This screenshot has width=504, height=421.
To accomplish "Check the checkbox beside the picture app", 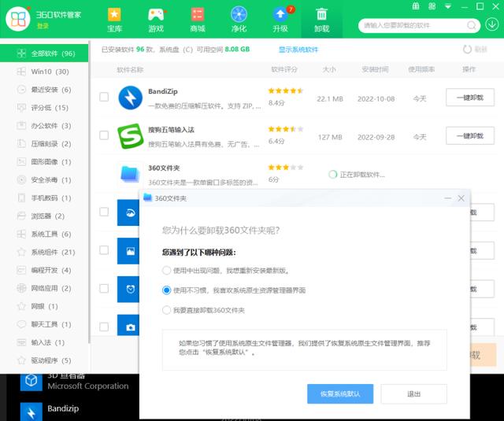I will (x=104, y=250).
